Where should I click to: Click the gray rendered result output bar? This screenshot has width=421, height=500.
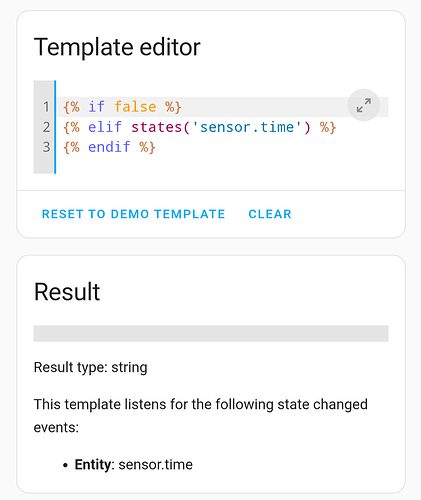point(211,333)
